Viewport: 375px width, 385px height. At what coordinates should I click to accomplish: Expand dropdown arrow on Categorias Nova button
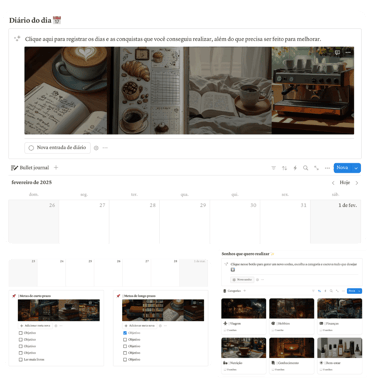pyautogui.click(x=359, y=291)
